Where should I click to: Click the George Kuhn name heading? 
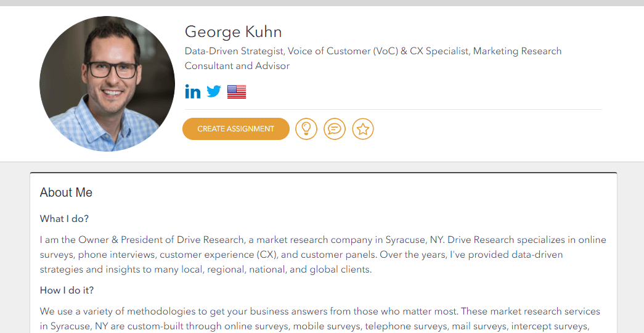point(233,32)
